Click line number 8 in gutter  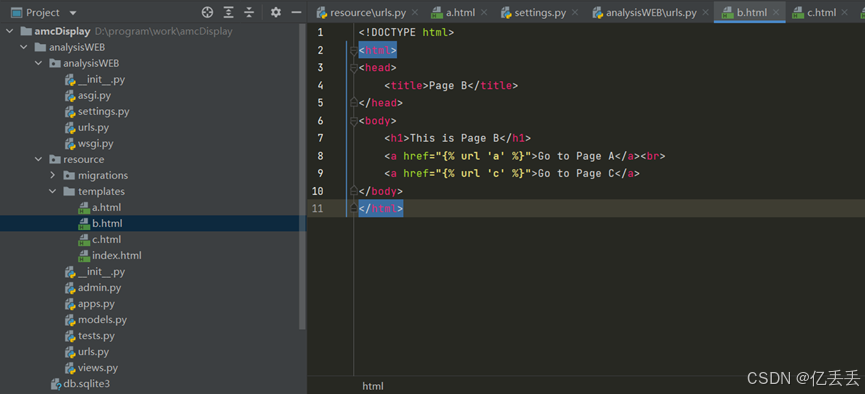(x=321, y=156)
